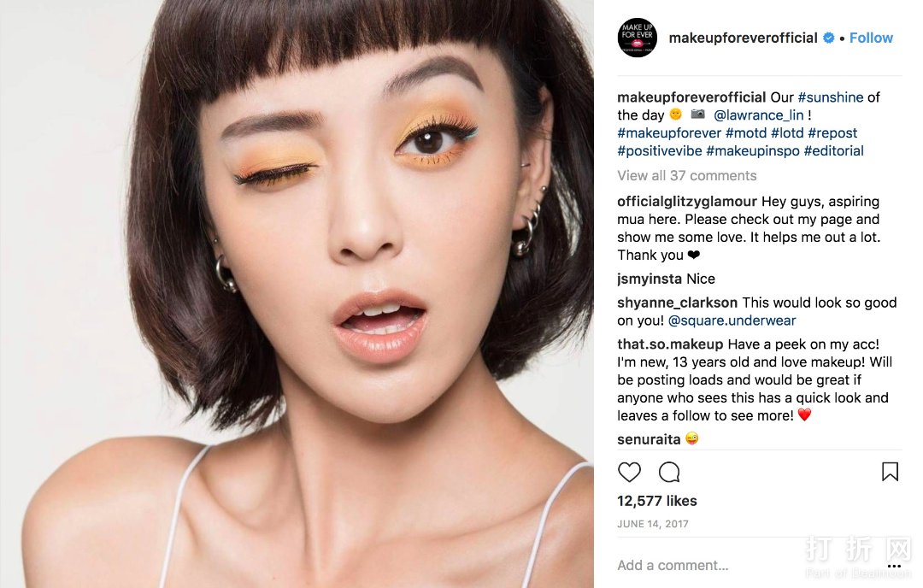Click the comment speech bubble icon
The image size is (923, 588).
coord(669,472)
